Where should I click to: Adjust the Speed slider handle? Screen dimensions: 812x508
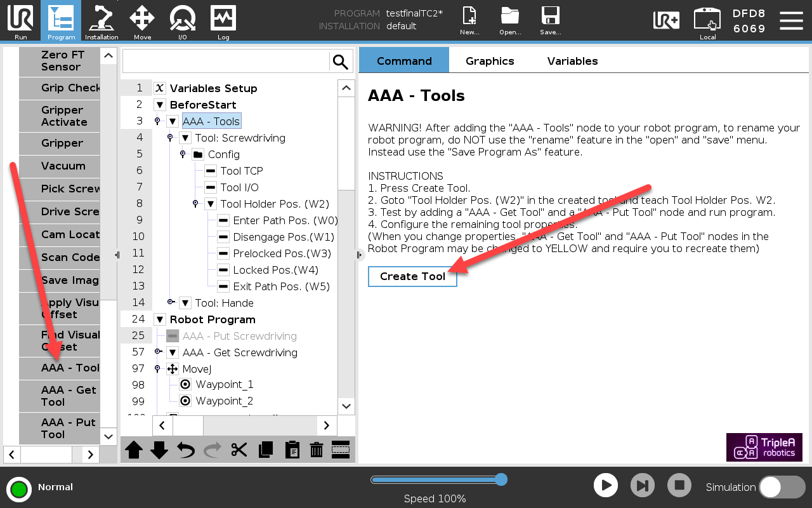tap(501, 479)
